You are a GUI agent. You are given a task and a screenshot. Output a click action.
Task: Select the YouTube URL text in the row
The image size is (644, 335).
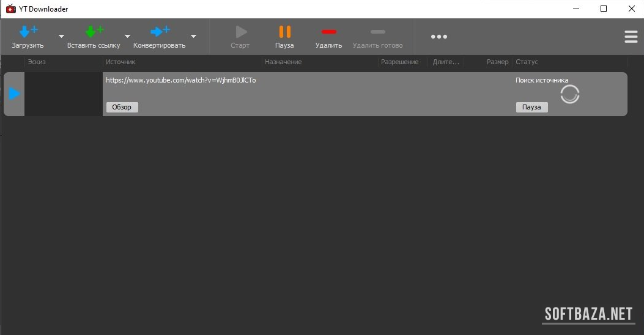coord(180,80)
